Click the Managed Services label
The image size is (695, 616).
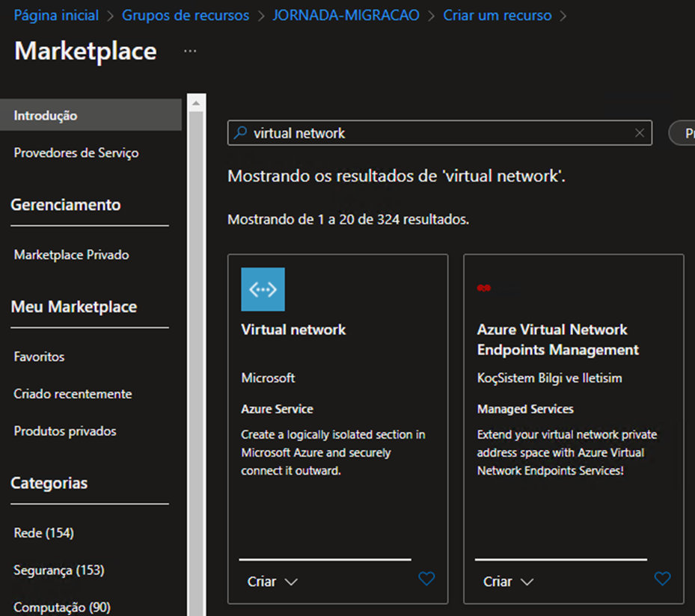pyautogui.click(x=525, y=409)
